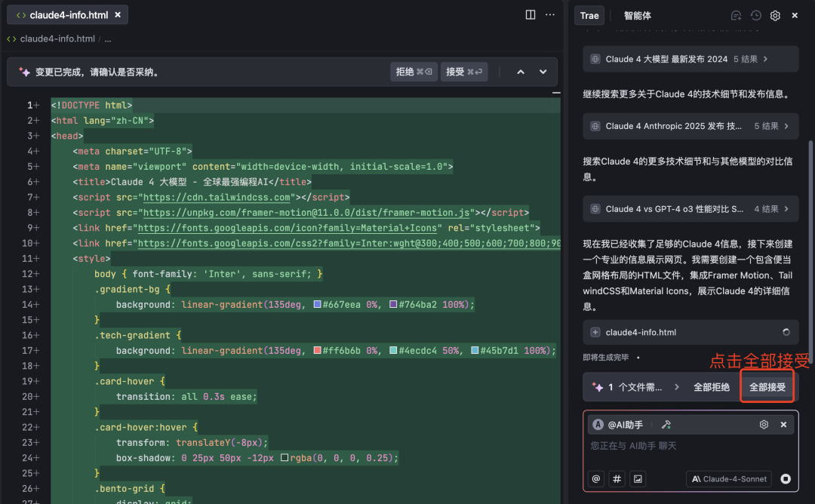
Task: Click the rgba(0, 0, 0, 0.25) color swatch
Action: [284, 458]
